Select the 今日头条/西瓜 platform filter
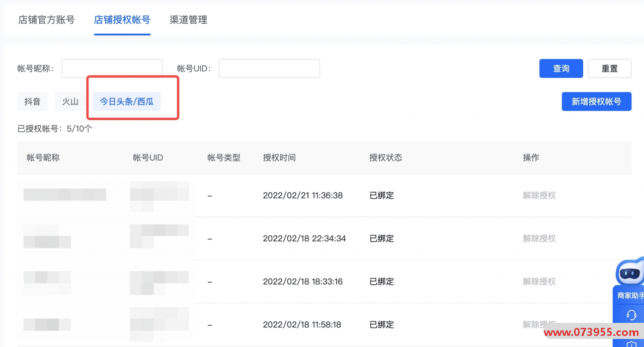The image size is (644, 347). click(126, 101)
